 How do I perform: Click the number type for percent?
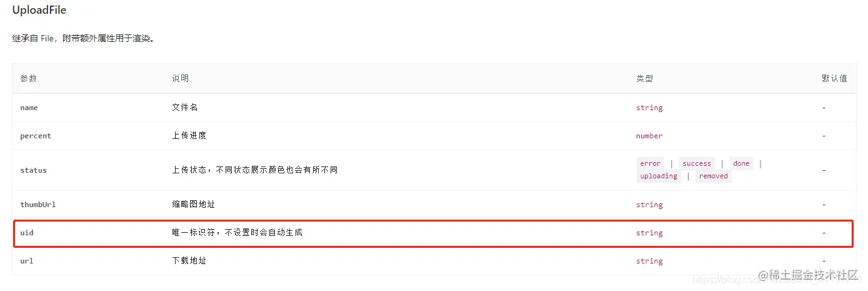[649, 136]
